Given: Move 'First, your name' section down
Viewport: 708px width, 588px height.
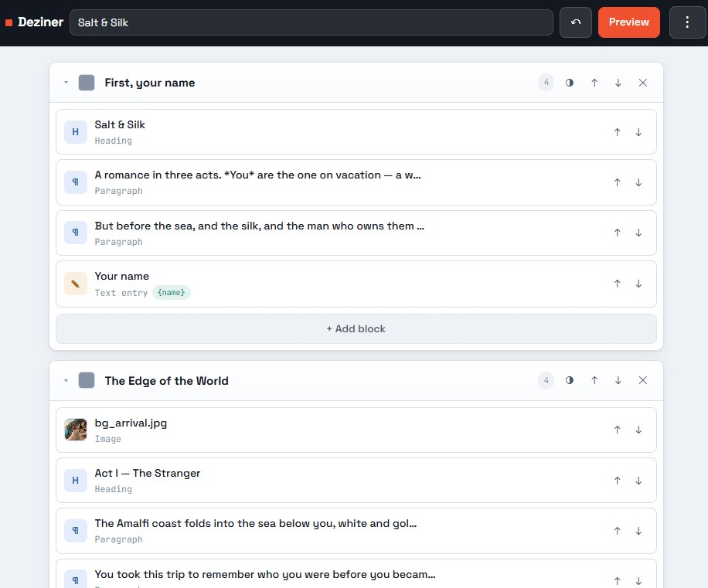Looking at the screenshot, I should [x=618, y=83].
